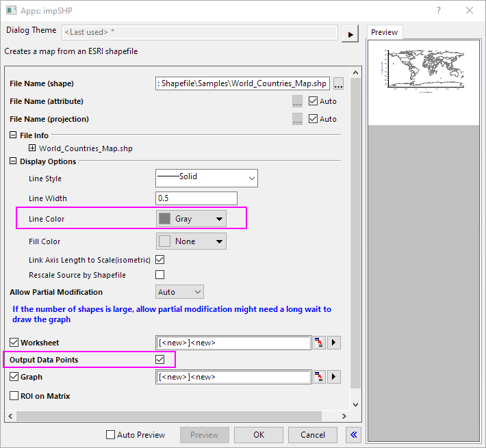
Task: Click the browse button for attribute file
Action: (297, 101)
